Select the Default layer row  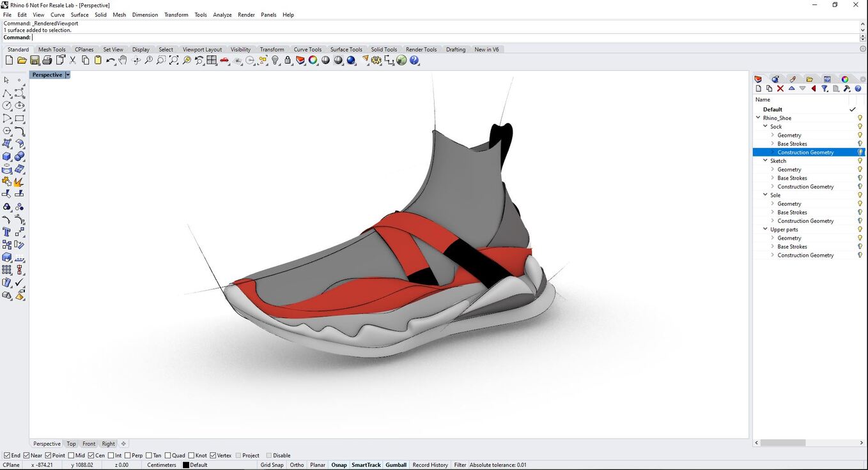pyautogui.click(x=809, y=109)
